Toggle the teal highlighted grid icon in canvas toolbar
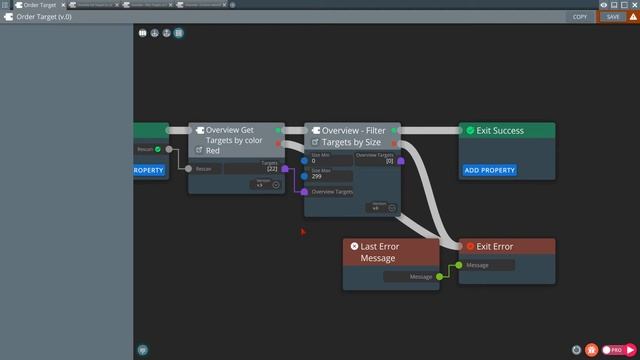This screenshot has height=360, width=640. click(x=178, y=33)
